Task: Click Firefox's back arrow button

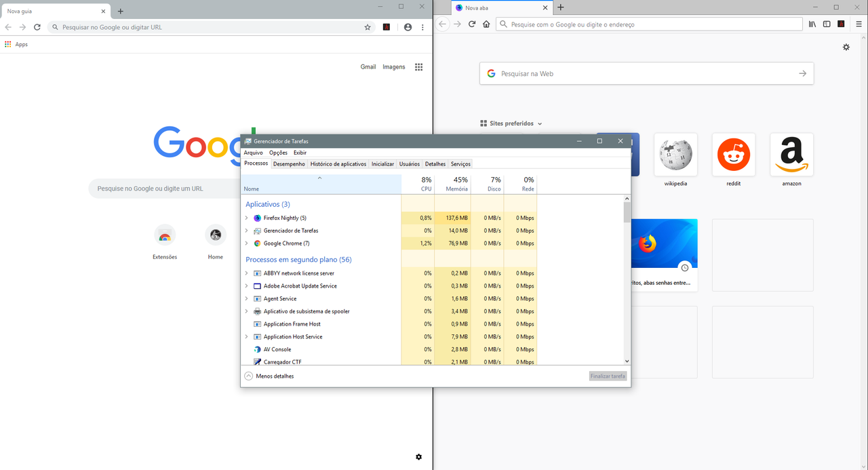Action: click(x=442, y=24)
